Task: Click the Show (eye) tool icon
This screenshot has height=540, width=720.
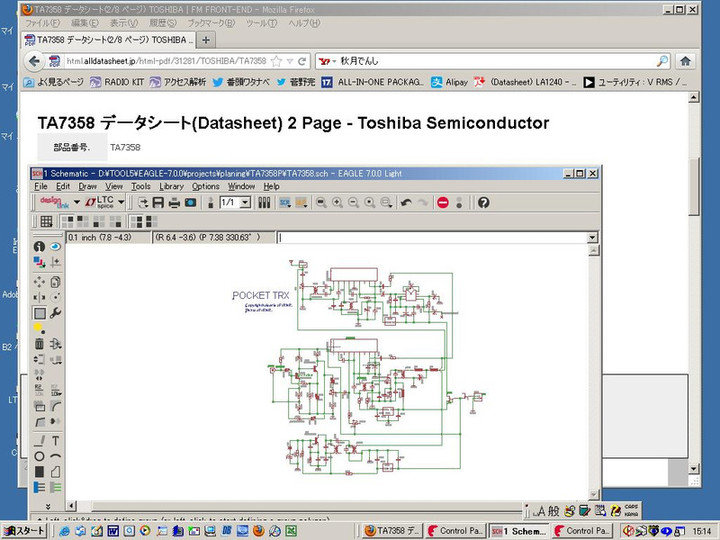Action: click(55, 246)
